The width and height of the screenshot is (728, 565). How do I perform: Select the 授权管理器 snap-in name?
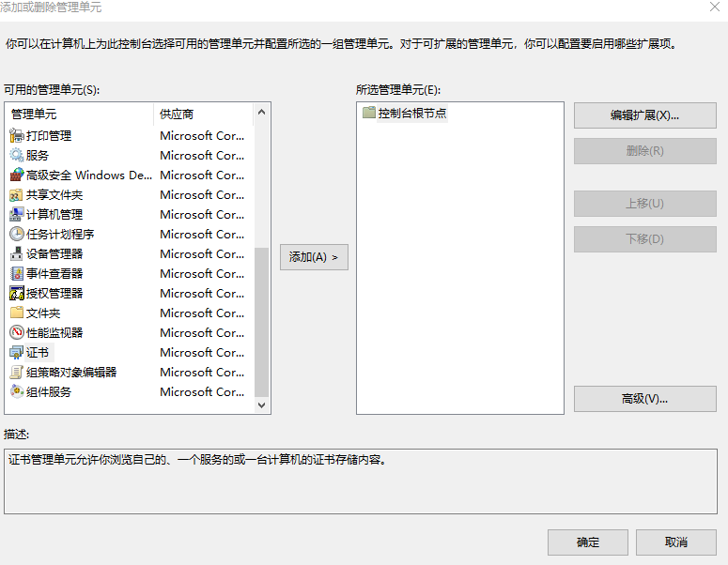(54, 293)
